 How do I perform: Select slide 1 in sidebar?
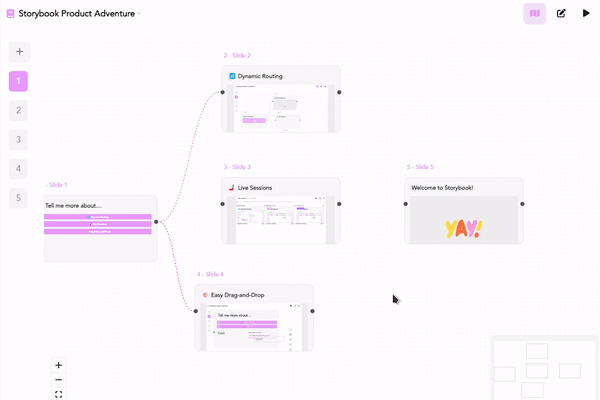19,81
